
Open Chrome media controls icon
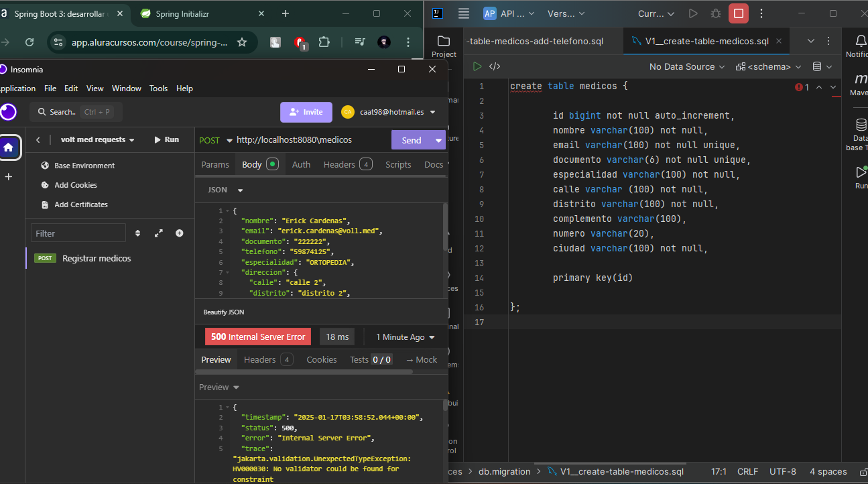[x=361, y=42]
